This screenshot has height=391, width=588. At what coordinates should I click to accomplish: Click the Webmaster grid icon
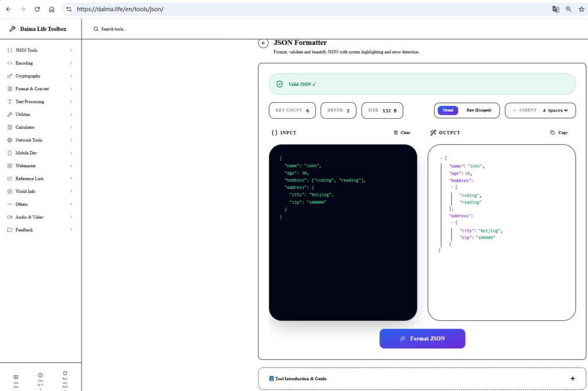(x=10, y=166)
